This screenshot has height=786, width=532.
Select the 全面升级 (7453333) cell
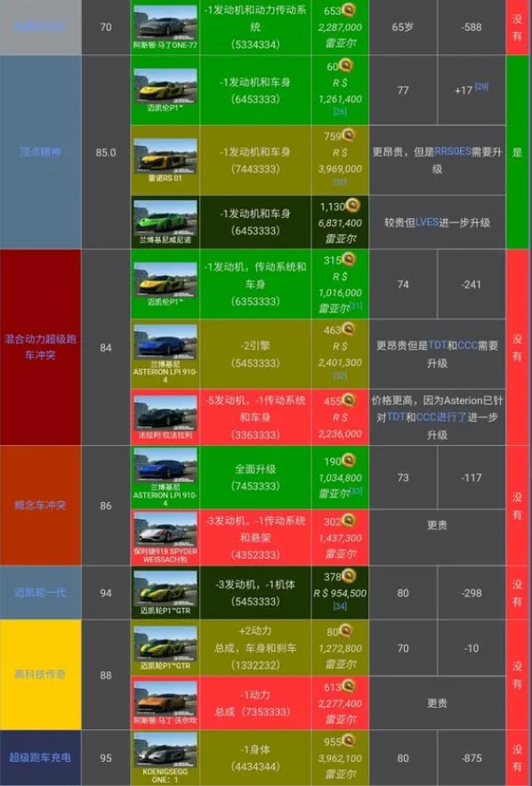pos(255,477)
